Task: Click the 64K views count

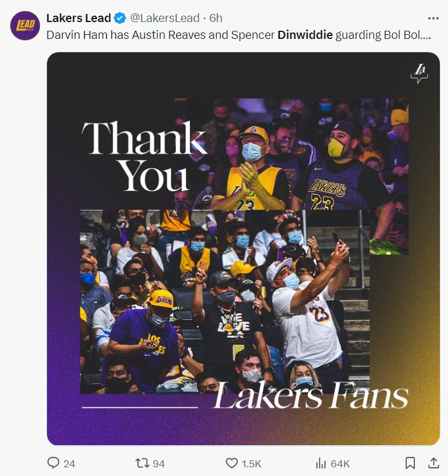Action: [x=340, y=464]
